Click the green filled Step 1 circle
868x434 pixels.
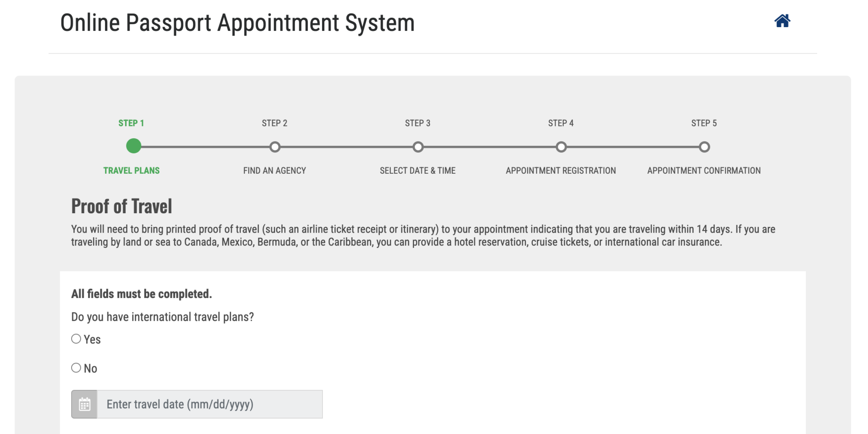(x=134, y=147)
